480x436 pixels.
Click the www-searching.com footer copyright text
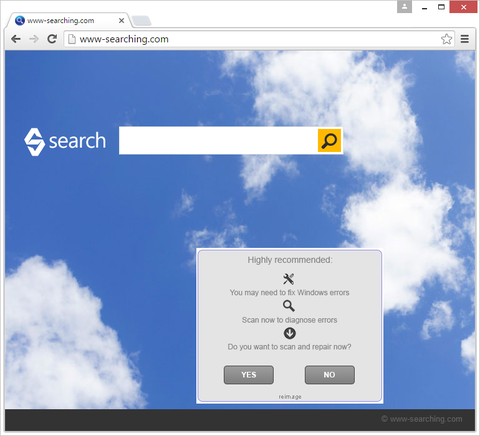(x=422, y=419)
